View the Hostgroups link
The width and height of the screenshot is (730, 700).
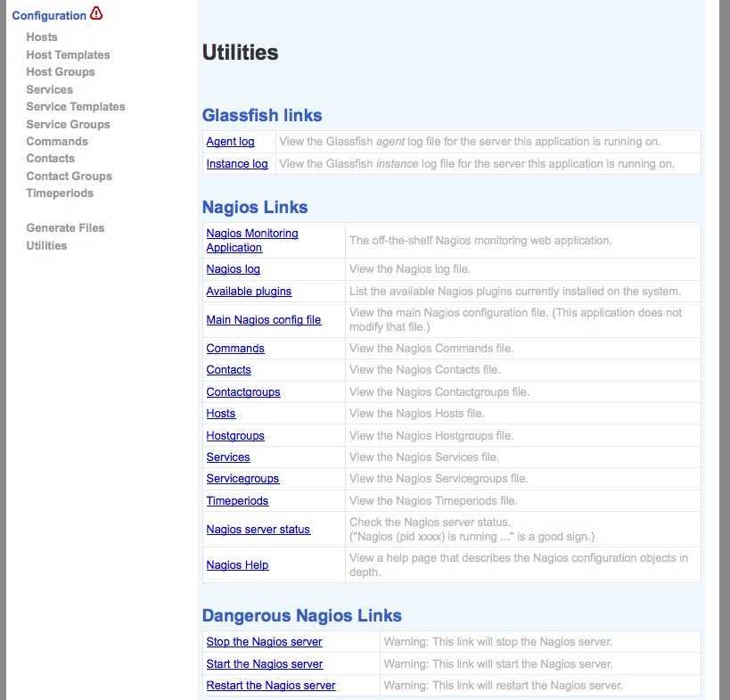pyautogui.click(x=235, y=436)
